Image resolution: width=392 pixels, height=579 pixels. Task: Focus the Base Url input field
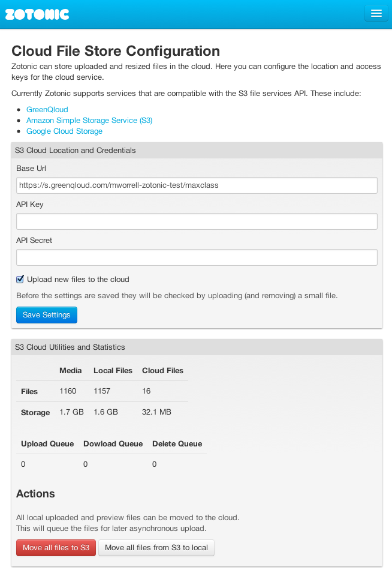coord(197,185)
